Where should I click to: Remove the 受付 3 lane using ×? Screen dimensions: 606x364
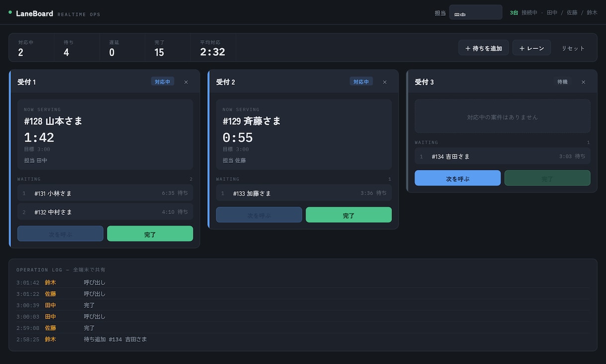[x=583, y=82]
